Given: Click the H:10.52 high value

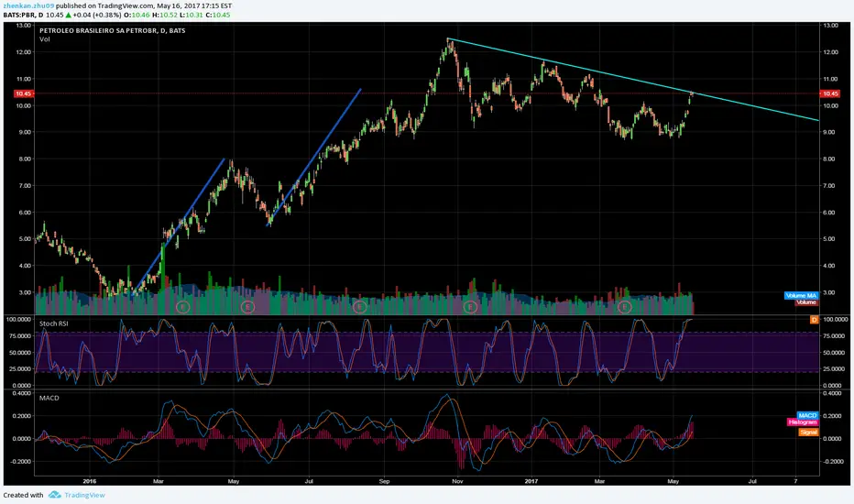Looking at the screenshot, I should tap(164, 15).
